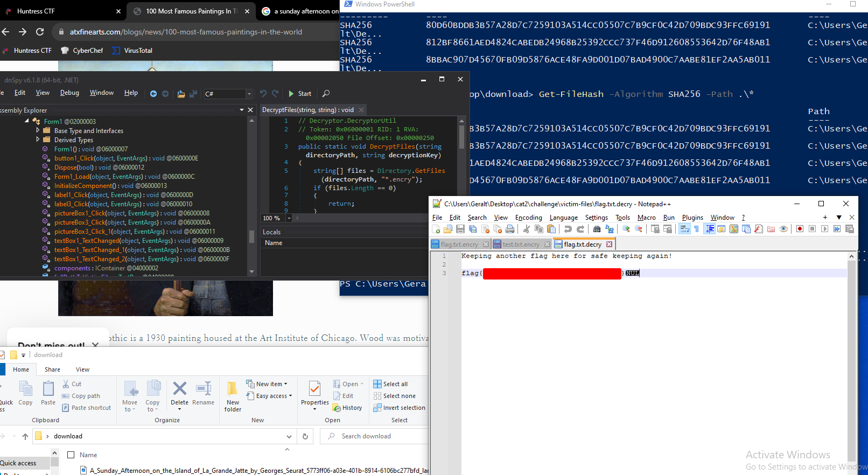The height and width of the screenshot is (475, 868).
Task: Click dnSpy Navigate Backward arrow
Action: pos(153,94)
